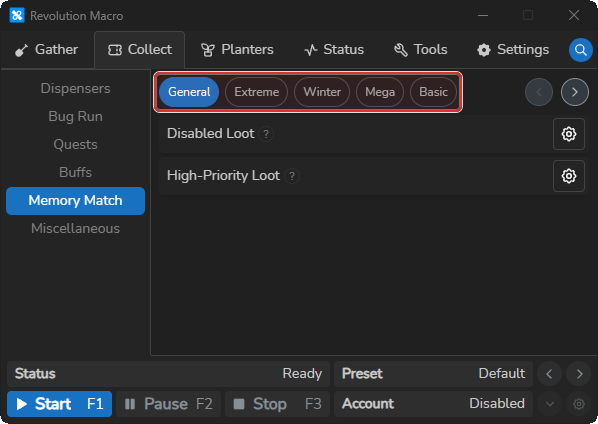Click the Account Disabled field
Image resolution: width=598 pixels, height=424 pixels.
[433, 403]
